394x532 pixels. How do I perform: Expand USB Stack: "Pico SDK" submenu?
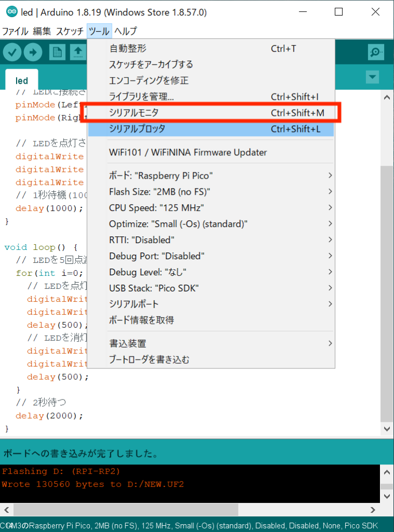point(211,288)
